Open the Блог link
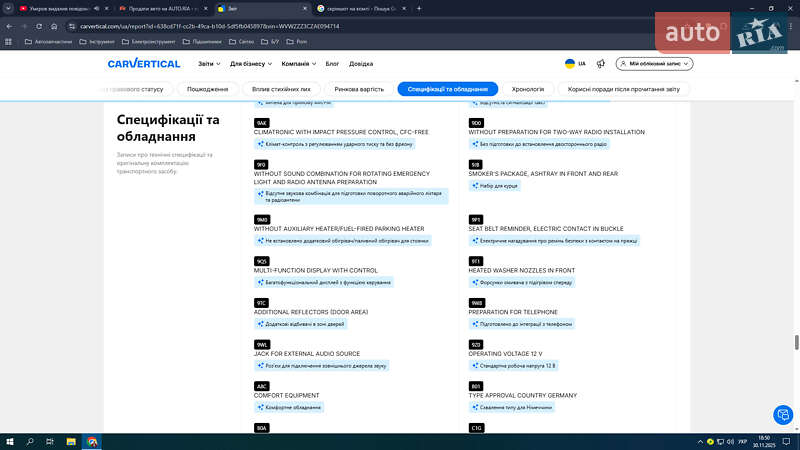Viewport: 800px width, 450px height. click(332, 64)
